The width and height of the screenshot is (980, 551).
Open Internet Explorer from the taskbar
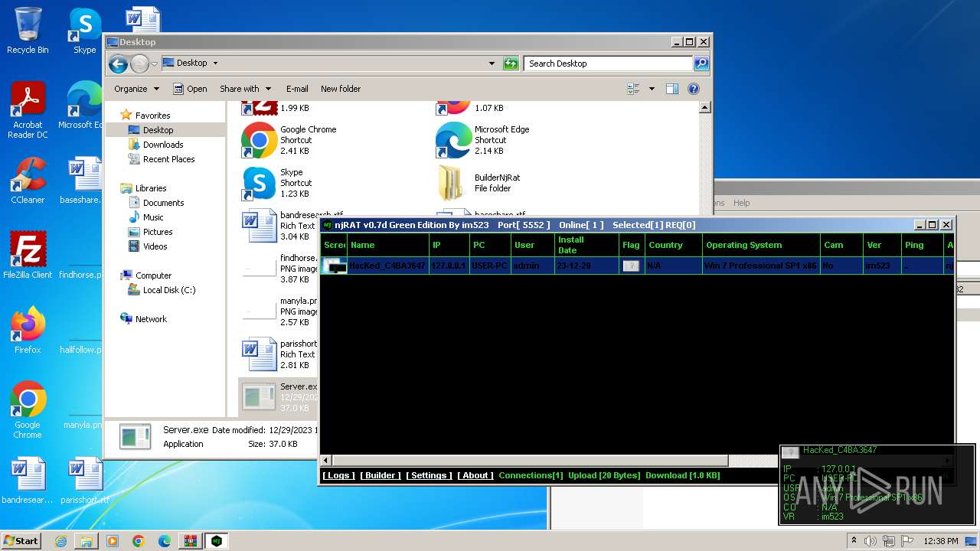pos(61,541)
